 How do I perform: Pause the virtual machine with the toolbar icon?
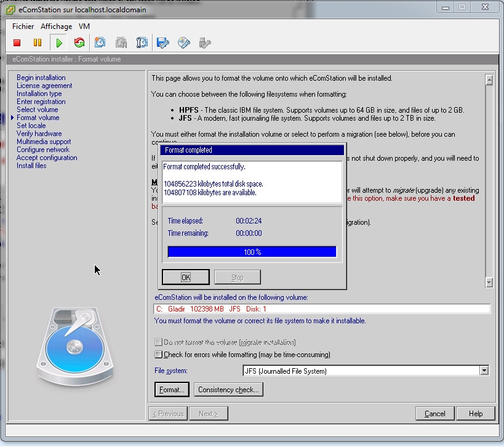tap(38, 42)
